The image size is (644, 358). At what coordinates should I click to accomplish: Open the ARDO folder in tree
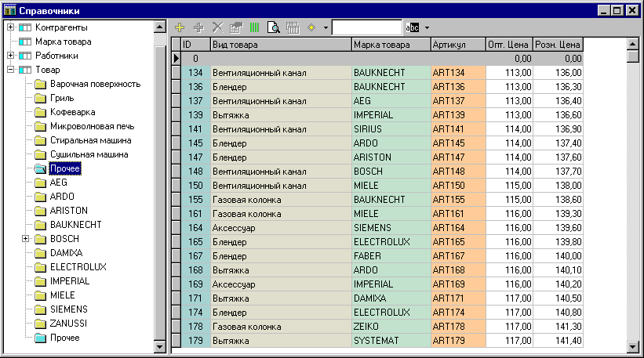pos(62,197)
